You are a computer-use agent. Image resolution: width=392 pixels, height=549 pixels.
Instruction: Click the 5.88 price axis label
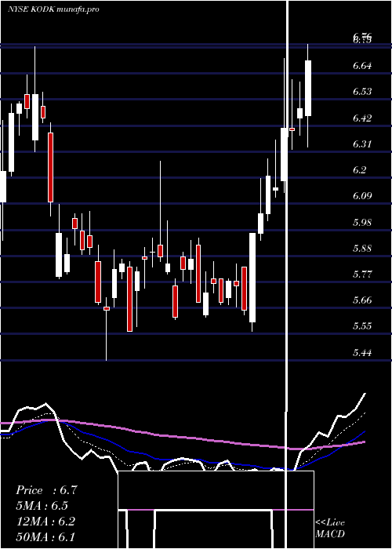(x=361, y=248)
